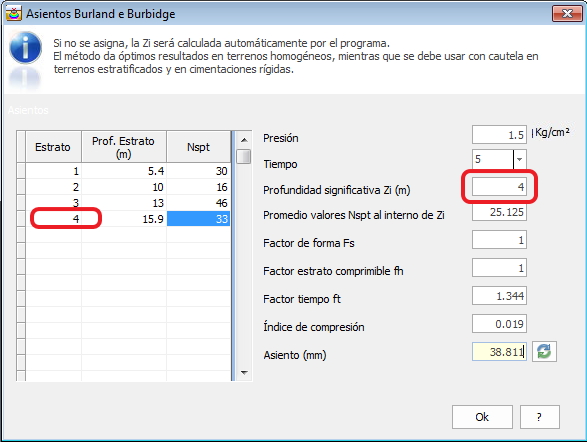Close the Asientos Burland e Burbidge dialog
Viewport: 587px width, 442px height.
click(x=567, y=14)
